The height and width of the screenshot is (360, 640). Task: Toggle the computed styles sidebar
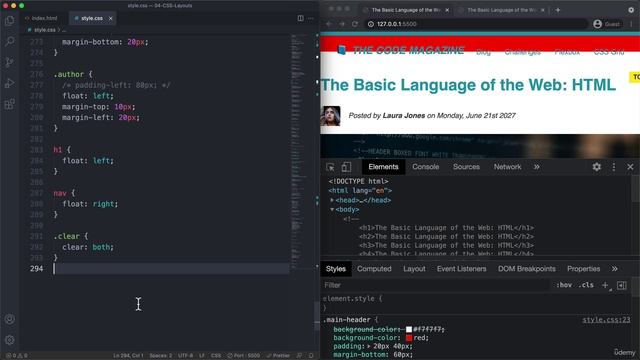[622, 285]
